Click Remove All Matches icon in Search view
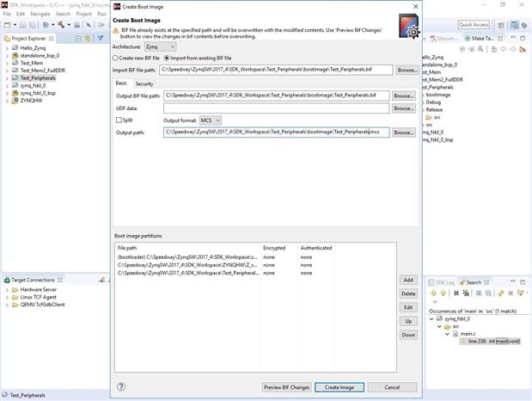Screen dimensions: 532x401 [466, 293]
